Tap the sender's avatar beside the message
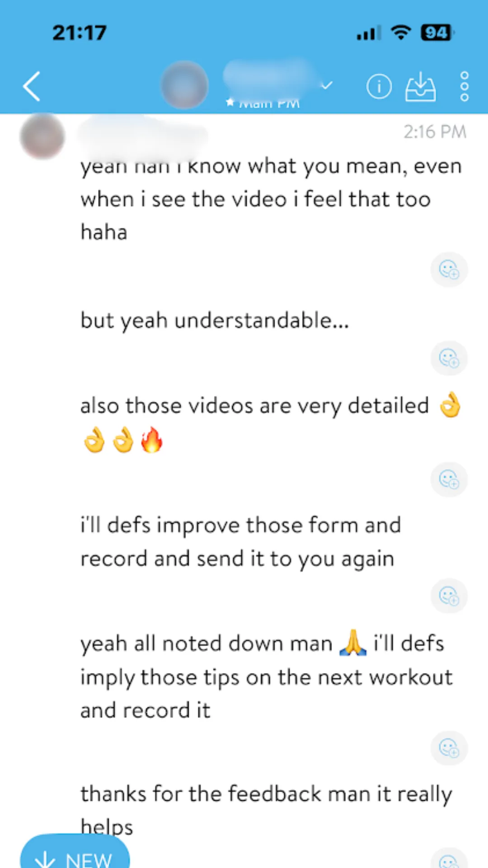Screen dimensions: 488x868 [42, 136]
